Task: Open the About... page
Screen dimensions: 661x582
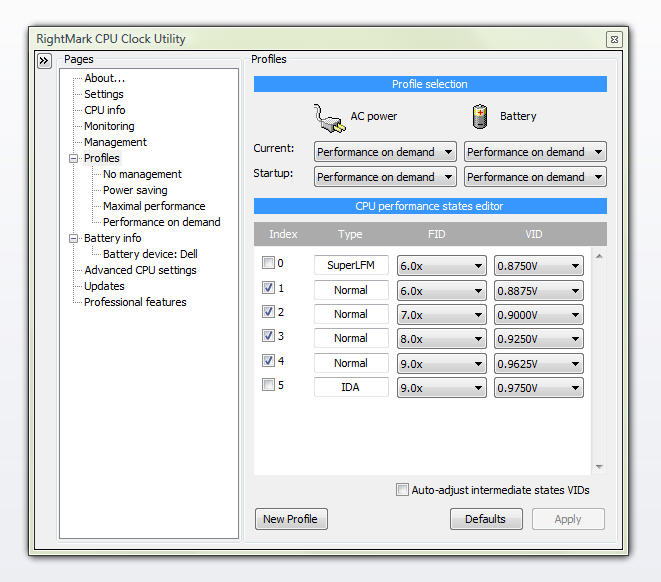Action: coord(105,78)
